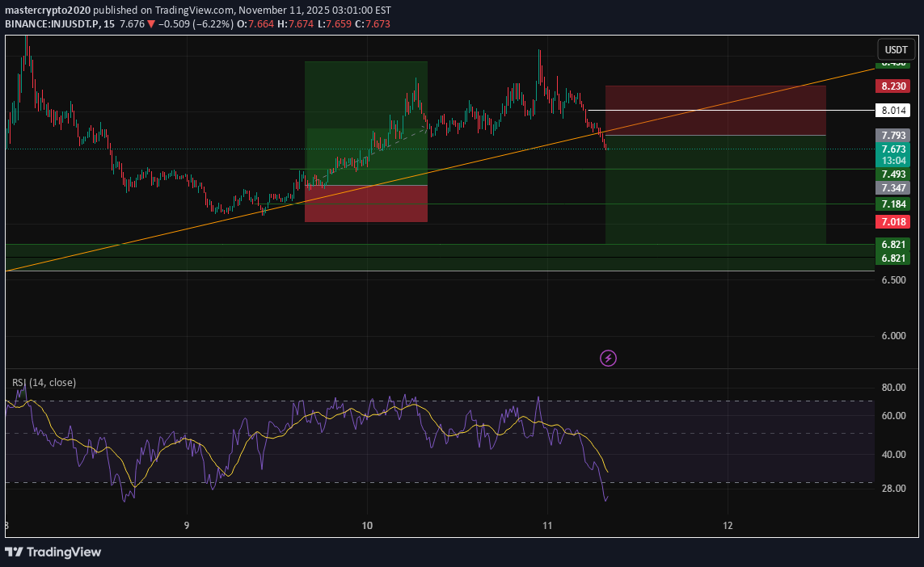Click the 6.000 label on price axis
Viewport: 924px width, 567px height.
click(x=892, y=336)
